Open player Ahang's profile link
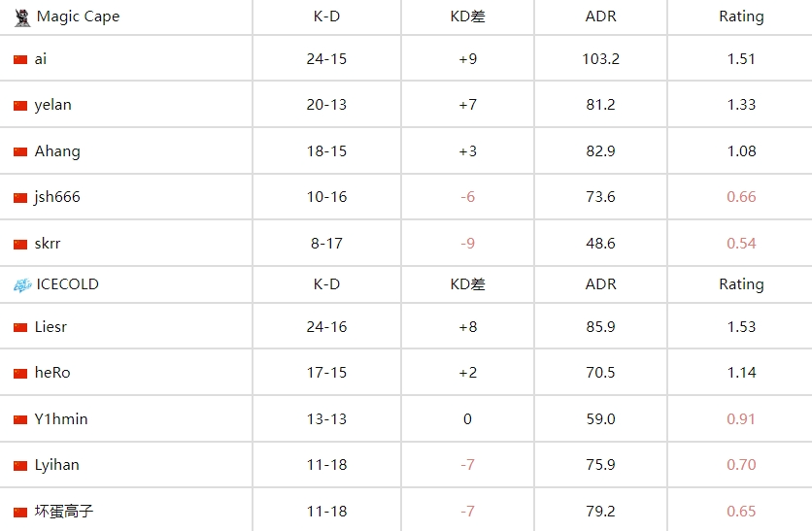The height and width of the screenshot is (531, 812). pos(57,151)
